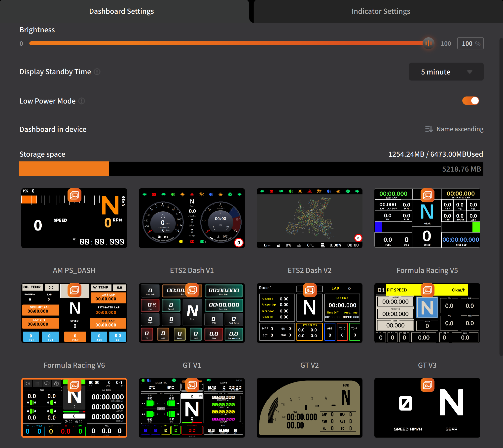
Task: Click the sort icon beside Name ascending
Action: tap(429, 129)
